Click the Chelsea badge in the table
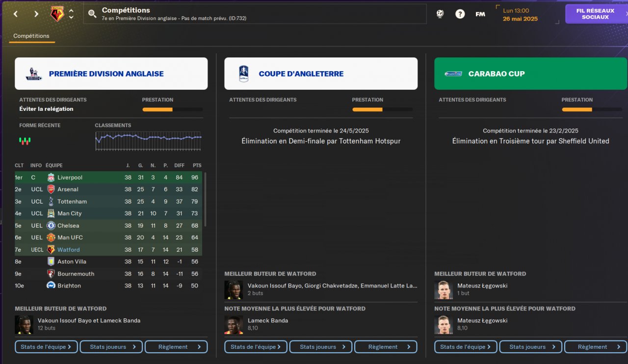The image size is (628, 364). (51, 226)
